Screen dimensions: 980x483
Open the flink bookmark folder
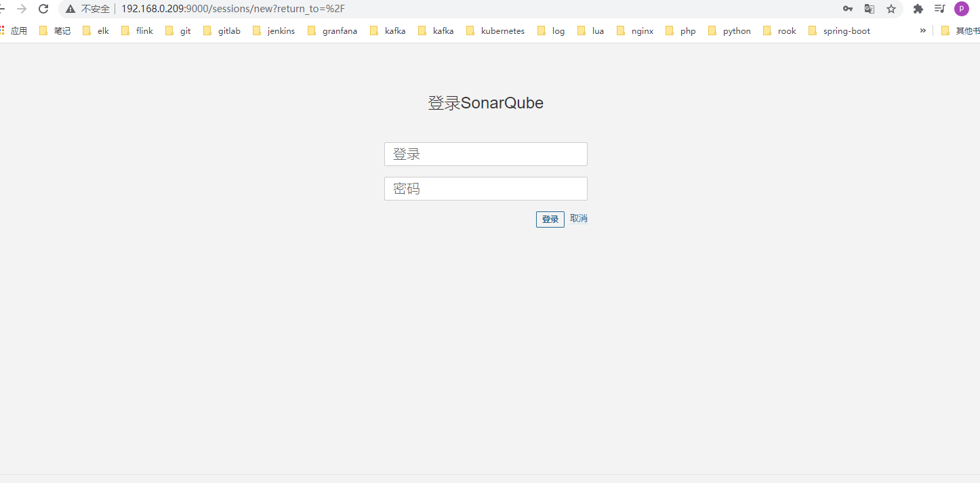tap(137, 30)
